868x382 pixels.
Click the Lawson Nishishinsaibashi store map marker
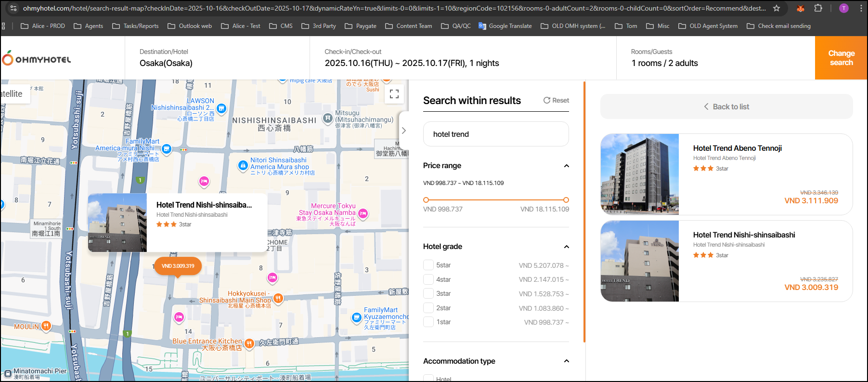click(221, 108)
